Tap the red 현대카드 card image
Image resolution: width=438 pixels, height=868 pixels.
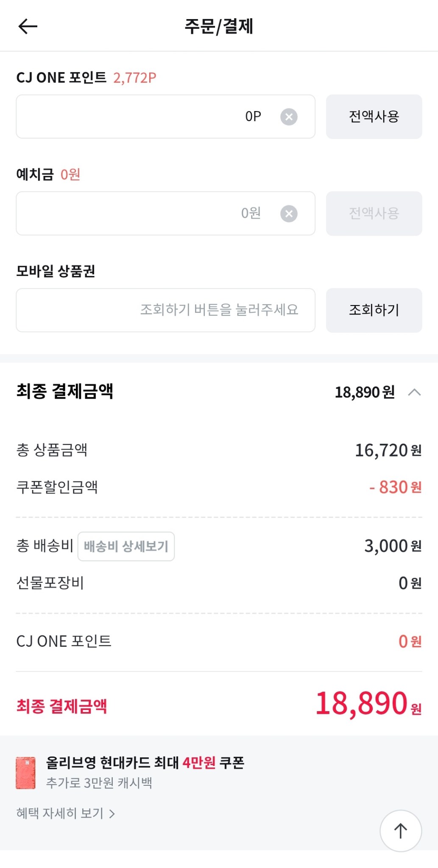click(25, 773)
